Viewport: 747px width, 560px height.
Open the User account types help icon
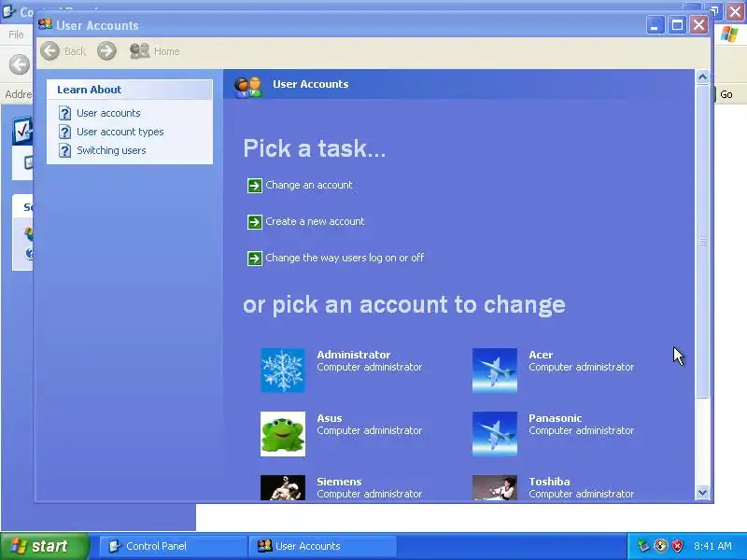[x=64, y=132]
